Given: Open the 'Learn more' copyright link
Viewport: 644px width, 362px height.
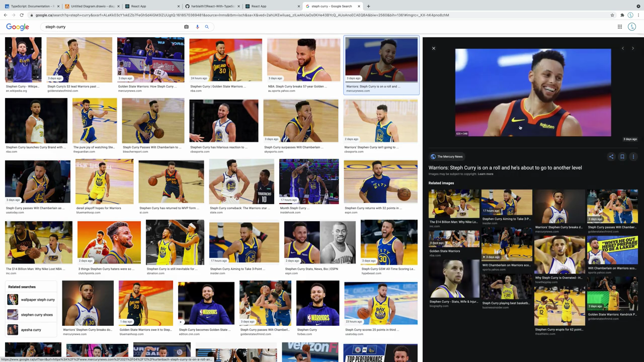Looking at the screenshot, I should click(486, 174).
